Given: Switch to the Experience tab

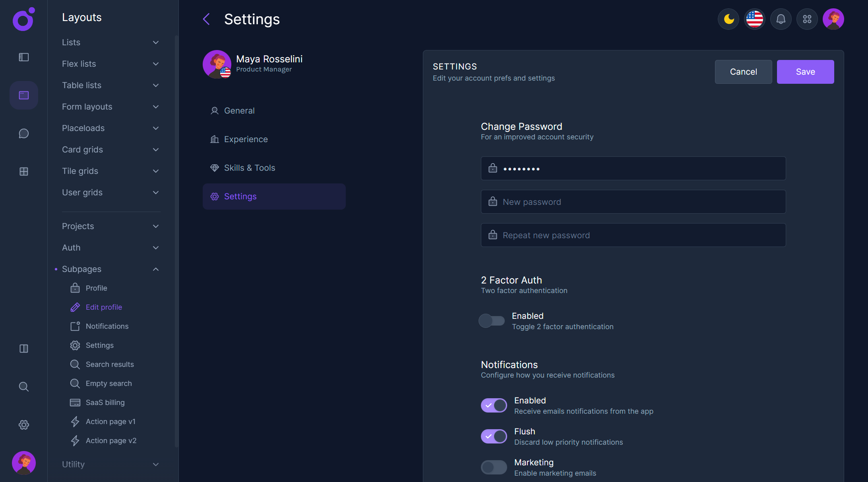Looking at the screenshot, I should point(246,139).
